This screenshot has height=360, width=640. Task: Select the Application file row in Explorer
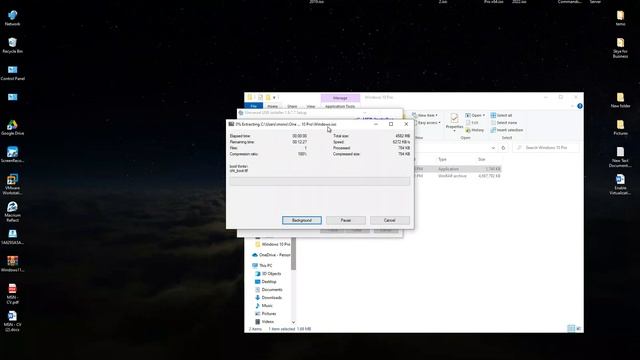point(457,169)
